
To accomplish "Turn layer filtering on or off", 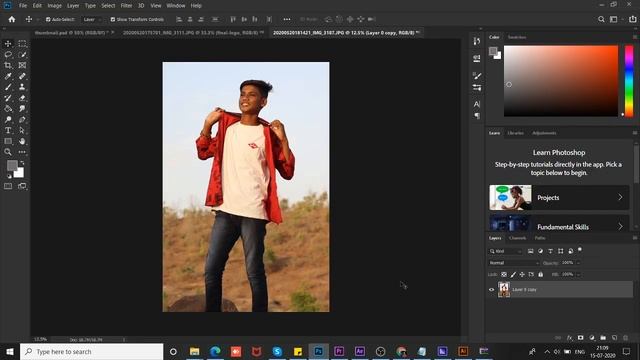I will tap(580, 249).
